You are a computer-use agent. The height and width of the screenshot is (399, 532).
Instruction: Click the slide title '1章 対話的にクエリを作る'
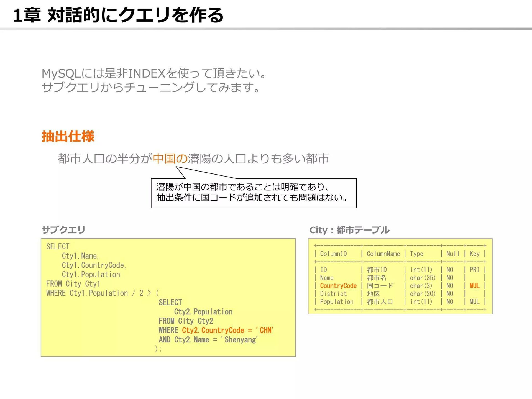pyautogui.click(x=118, y=15)
